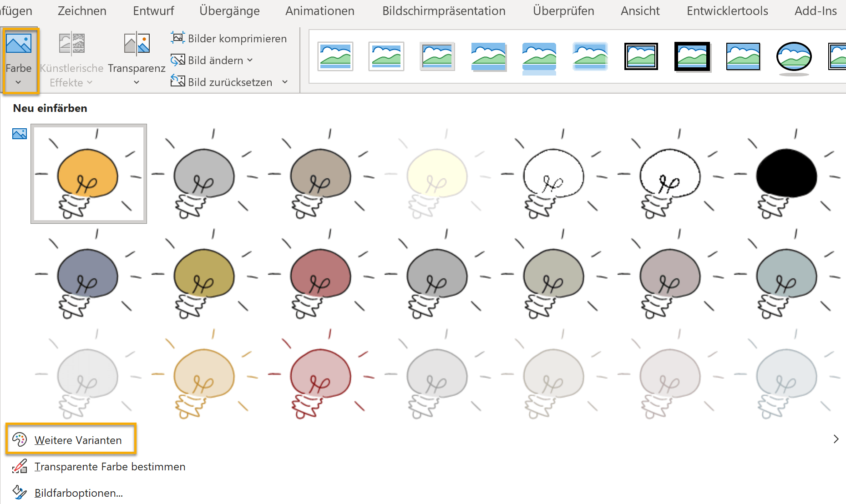Open the Zeichnen tab
Image resolution: width=846 pixels, height=504 pixels.
(x=82, y=11)
